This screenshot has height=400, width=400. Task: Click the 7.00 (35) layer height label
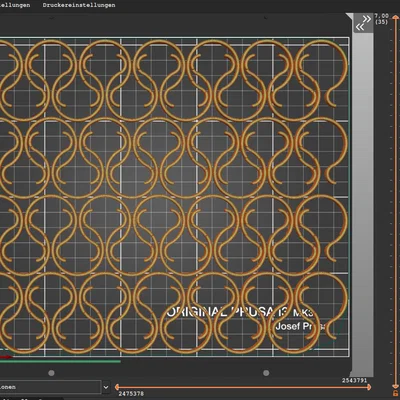point(381,19)
